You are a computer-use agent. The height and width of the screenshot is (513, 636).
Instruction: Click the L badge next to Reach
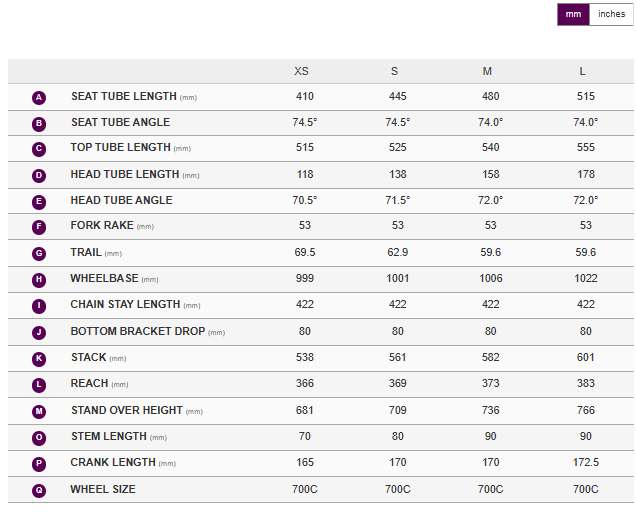[39, 384]
